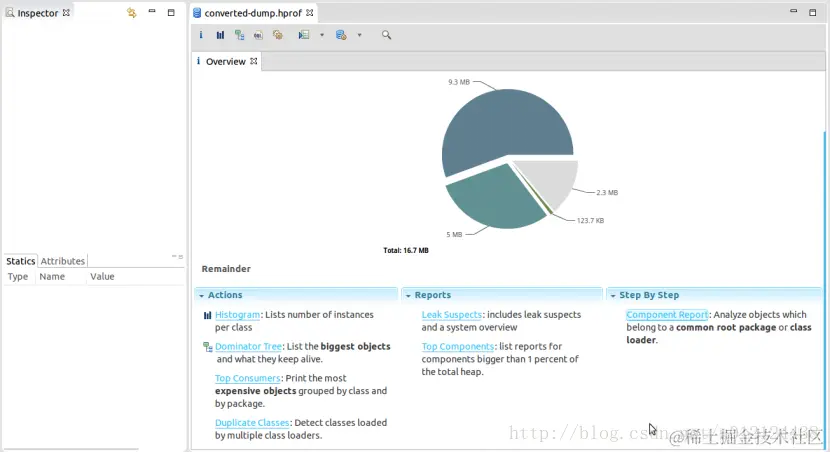Image resolution: width=830 pixels, height=453 pixels.
Task: Click the magnifier icon on the Inspector tab
Action: (x=10, y=12)
